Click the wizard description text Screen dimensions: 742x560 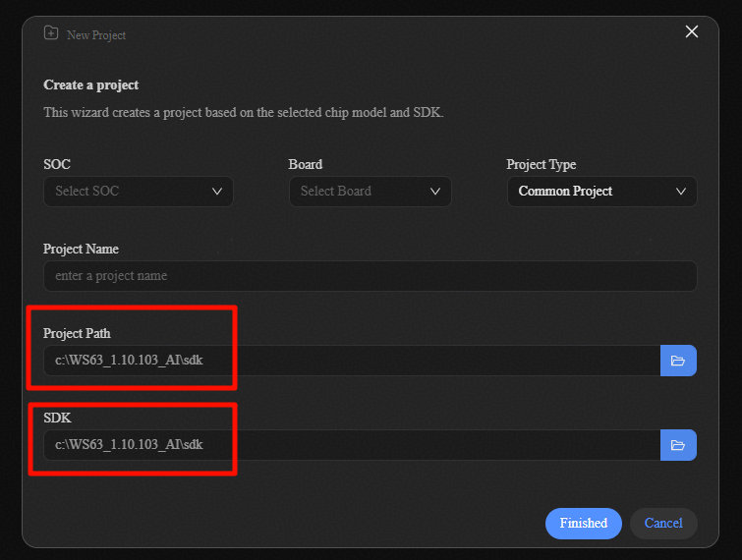click(244, 113)
